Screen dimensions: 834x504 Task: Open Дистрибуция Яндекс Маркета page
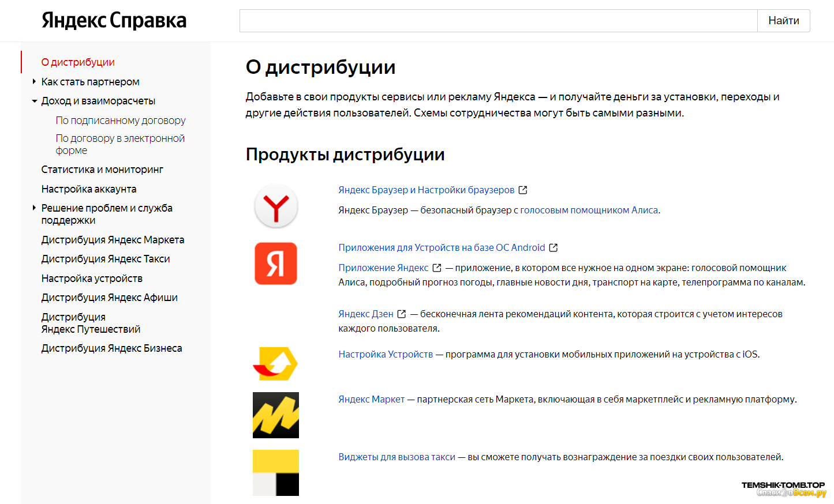point(113,240)
